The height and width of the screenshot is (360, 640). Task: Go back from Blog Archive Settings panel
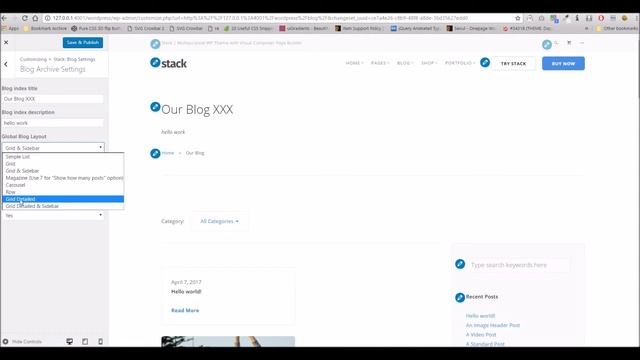pos(6,64)
